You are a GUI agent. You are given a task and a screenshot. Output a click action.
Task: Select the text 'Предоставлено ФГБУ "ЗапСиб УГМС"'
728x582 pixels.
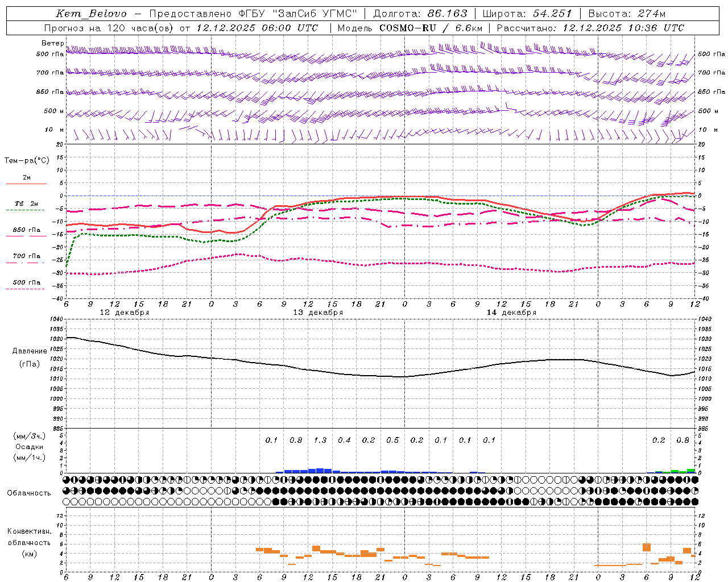click(x=253, y=14)
